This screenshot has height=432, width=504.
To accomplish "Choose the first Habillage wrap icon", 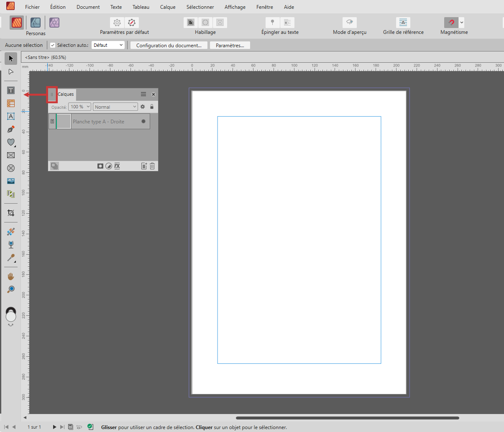I will pyautogui.click(x=191, y=23).
